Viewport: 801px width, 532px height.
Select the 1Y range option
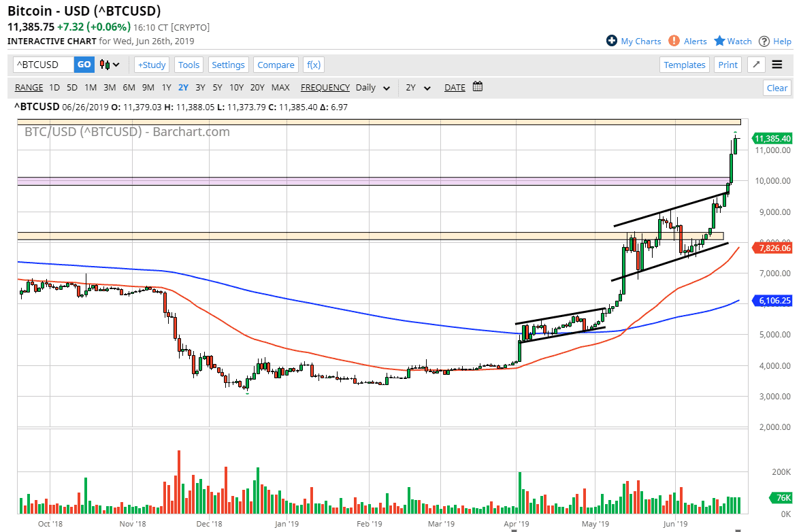click(x=166, y=87)
